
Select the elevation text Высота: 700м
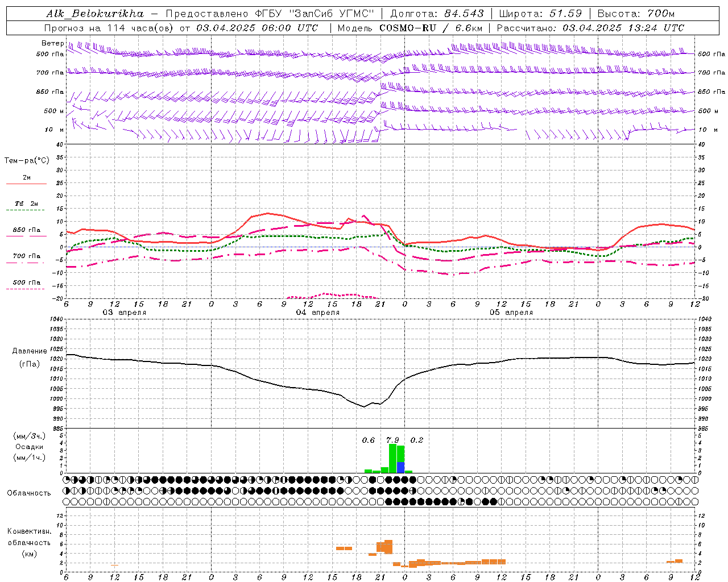tap(636, 14)
